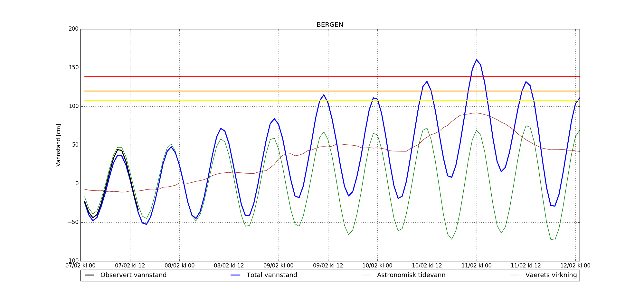This screenshot has height=290, width=644.
Task: Click the 10/02 kl 12 x-axis label
Action: tap(427, 266)
